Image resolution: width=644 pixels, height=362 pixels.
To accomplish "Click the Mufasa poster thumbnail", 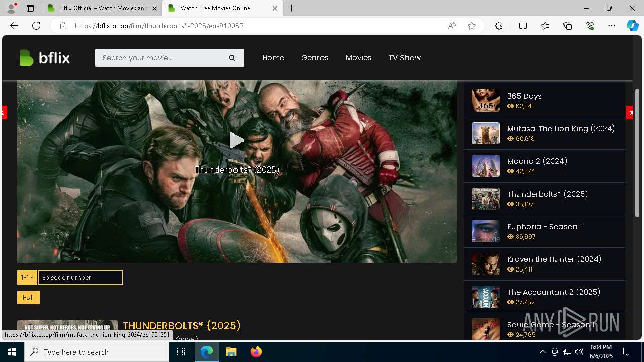I will [x=486, y=133].
